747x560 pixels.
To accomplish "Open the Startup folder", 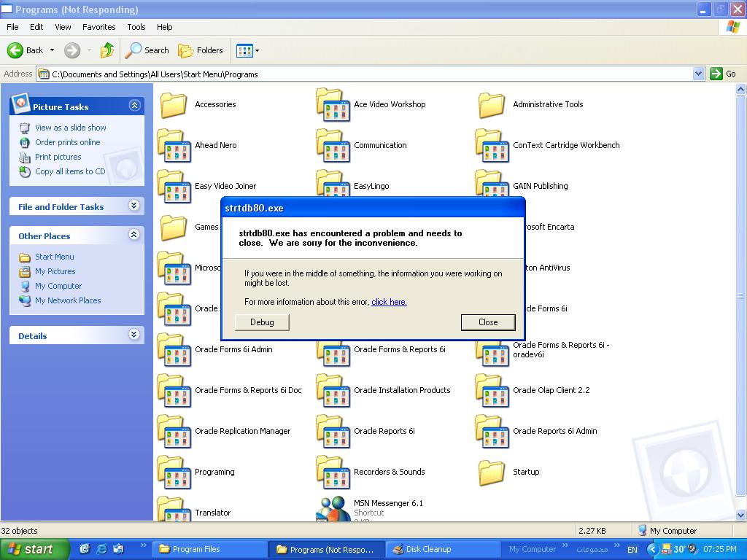I will point(491,472).
